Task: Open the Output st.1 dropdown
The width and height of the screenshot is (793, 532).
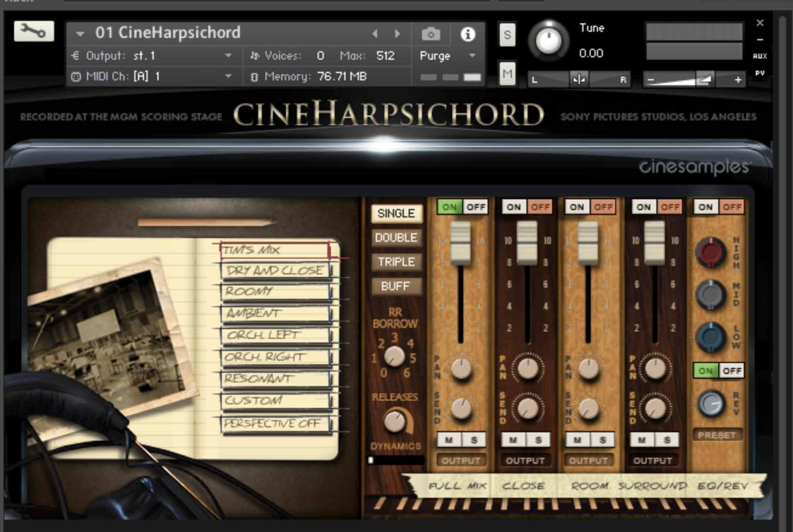Action: pyautogui.click(x=228, y=55)
